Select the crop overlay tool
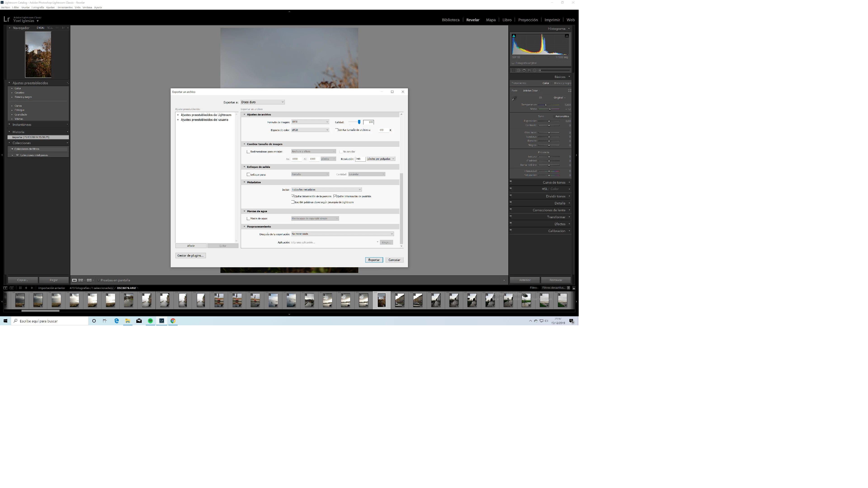868x488 pixels. (513, 70)
